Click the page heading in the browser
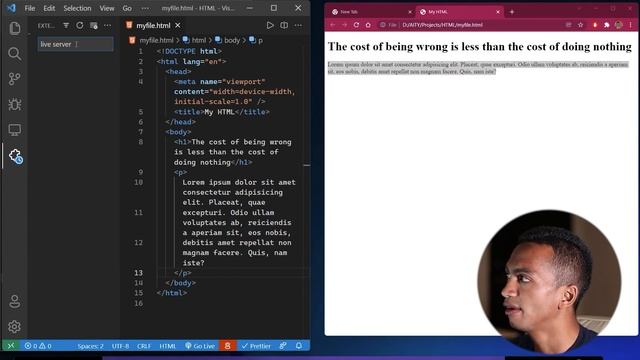This screenshot has width=640, height=360. tap(480, 47)
